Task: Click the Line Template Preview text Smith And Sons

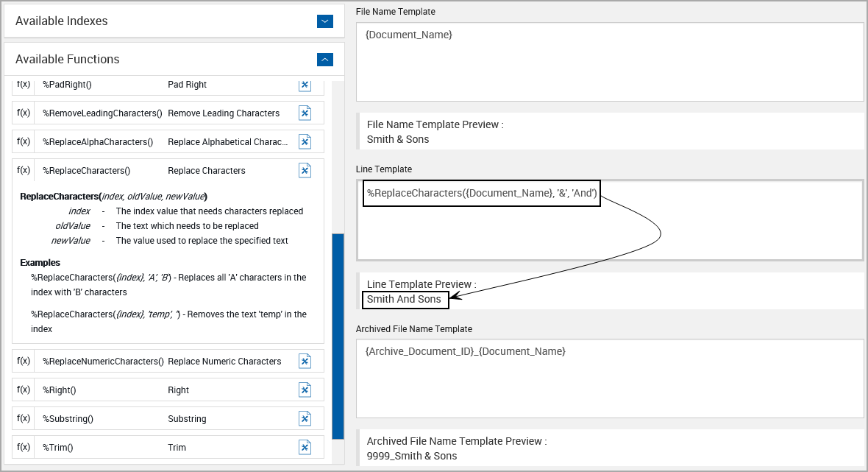Action: click(405, 300)
